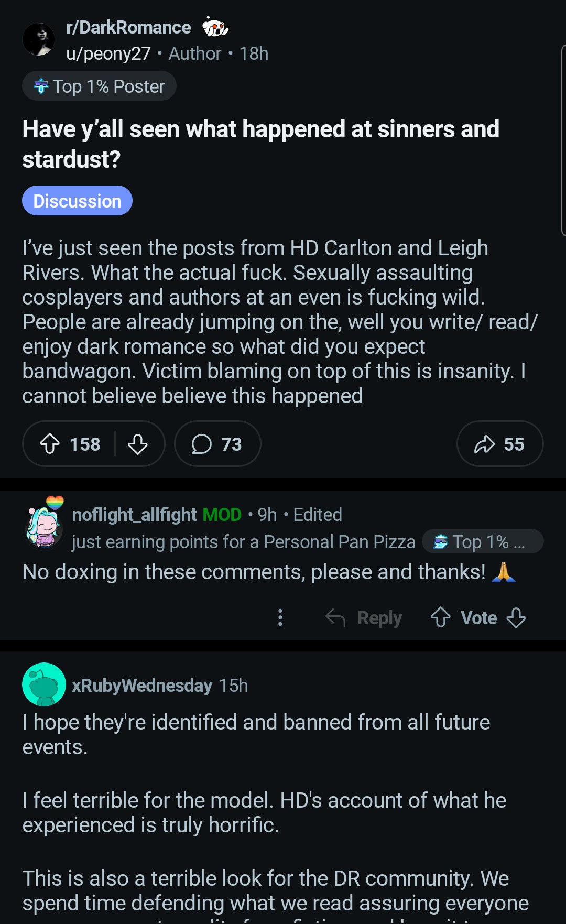Tap the subreddit snoo icon beside title
This screenshot has width=566, height=924.
(x=215, y=27)
